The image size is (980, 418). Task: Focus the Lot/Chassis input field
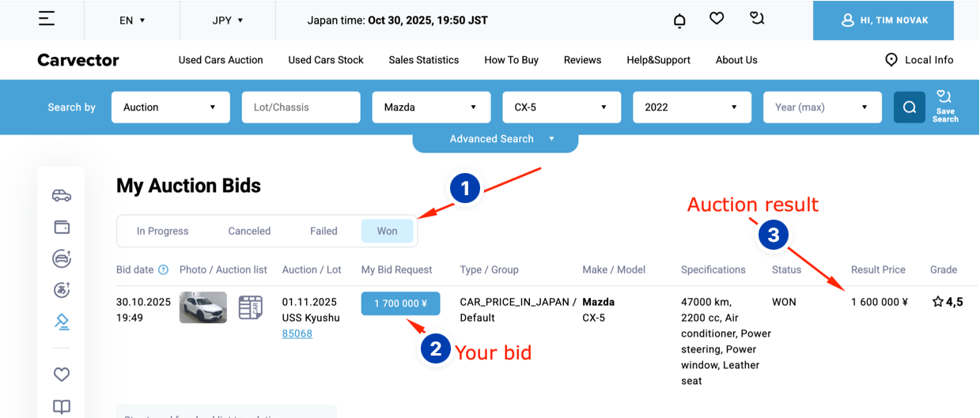point(301,107)
